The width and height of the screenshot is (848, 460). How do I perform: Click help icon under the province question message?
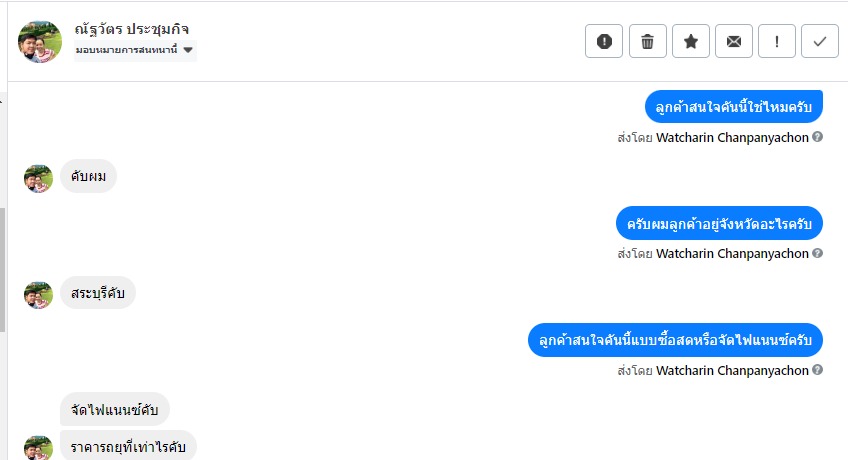point(818,253)
